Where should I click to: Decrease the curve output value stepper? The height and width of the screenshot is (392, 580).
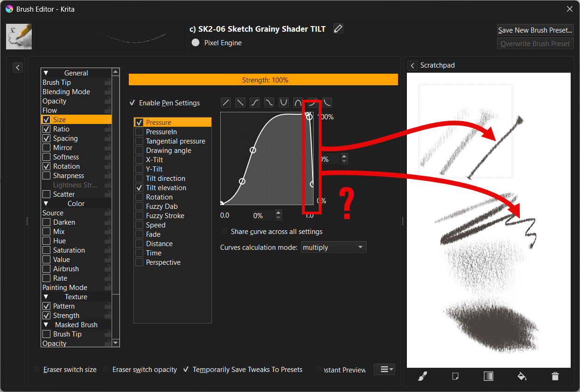344,162
